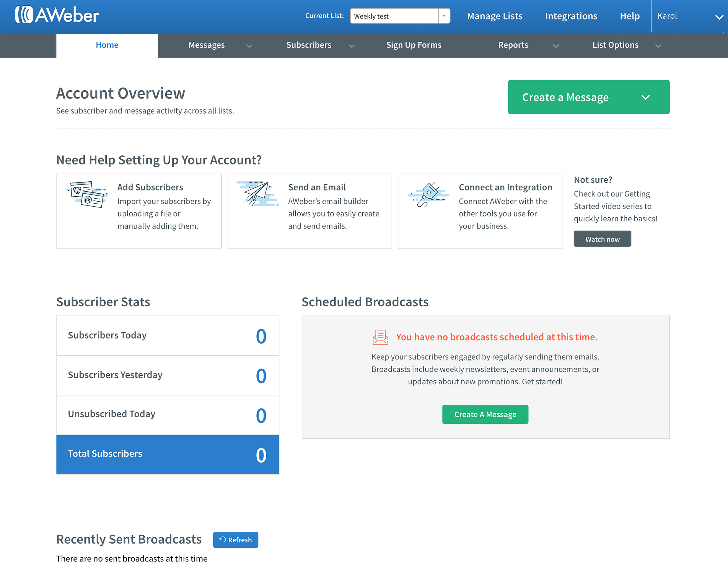The height and width of the screenshot is (574, 728).
Task: Click the Subscribers Yesterday stat row
Action: pos(168,375)
